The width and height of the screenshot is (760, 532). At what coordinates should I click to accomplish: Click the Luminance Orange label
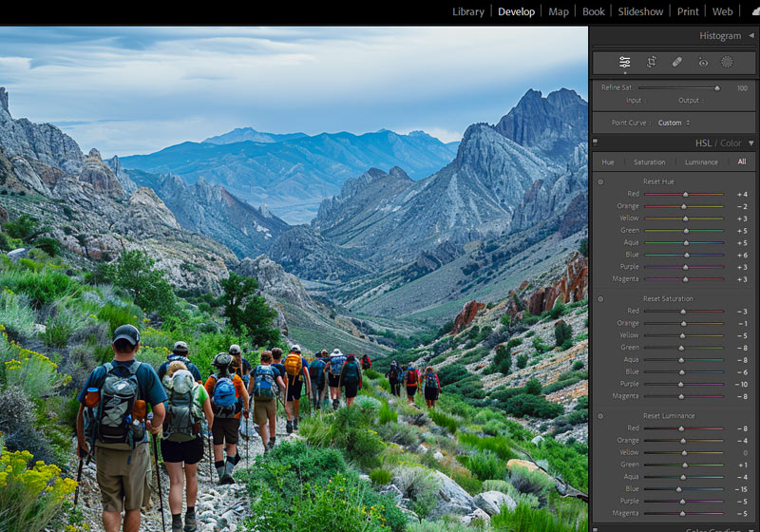click(x=628, y=441)
